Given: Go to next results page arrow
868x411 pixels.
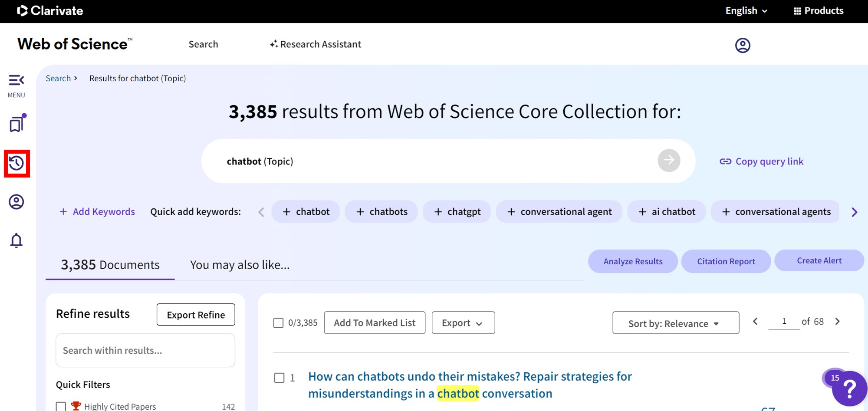Looking at the screenshot, I should pos(838,321).
